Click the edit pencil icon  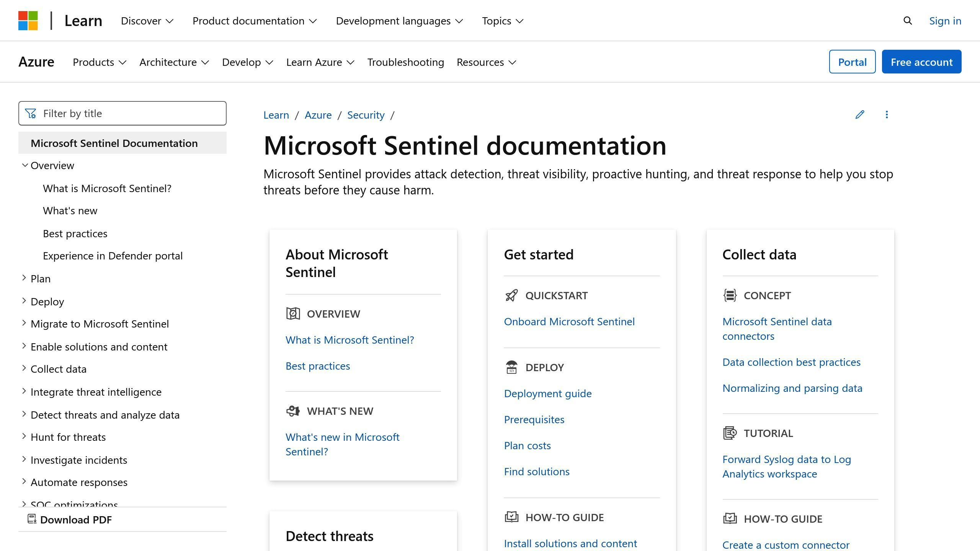860,114
